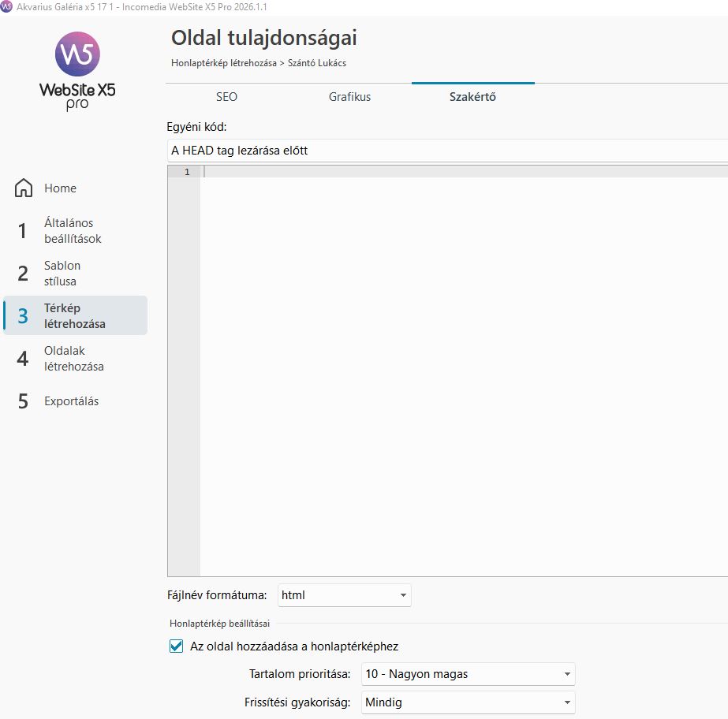Switch to the SEO tab
The image size is (728, 719).
click(226, 97)
